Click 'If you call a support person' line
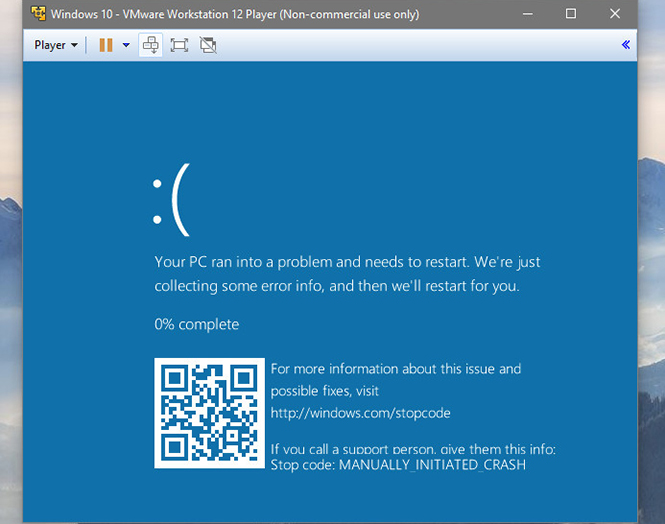The image size is (665, 524). point(413,449)
